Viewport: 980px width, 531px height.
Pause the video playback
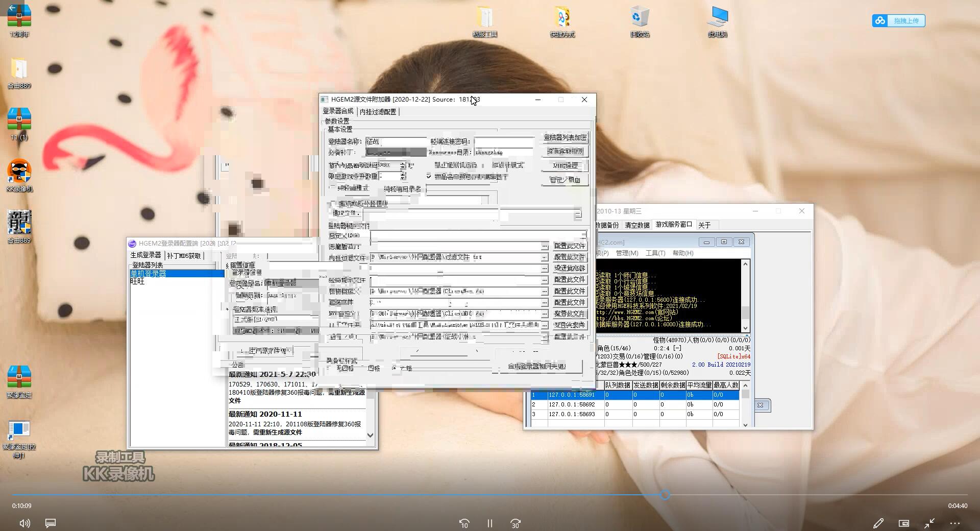coord(489,523)
